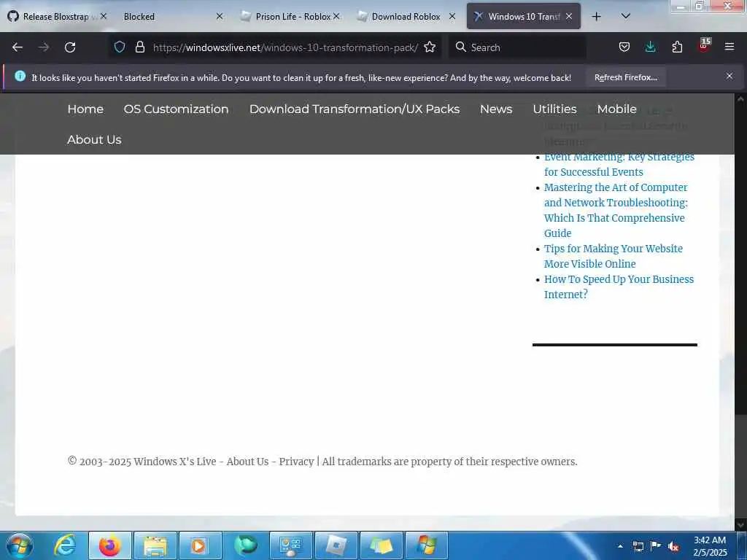The image size is (747, 560).
Task: Open the tracking protection shield icon
Action: click(120, 47)
